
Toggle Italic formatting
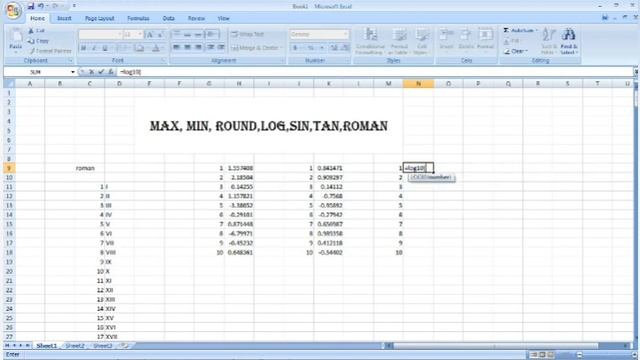pos(93,49)
